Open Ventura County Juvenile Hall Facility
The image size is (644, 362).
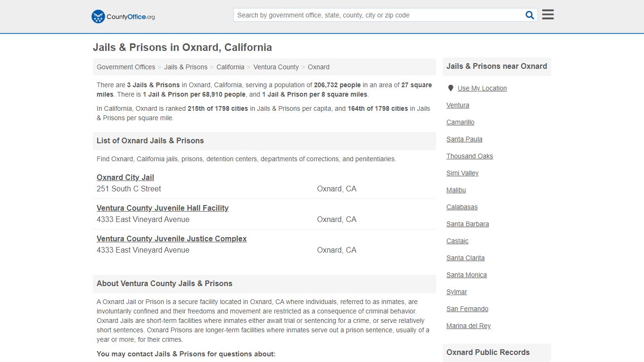[x=163, y=208]
